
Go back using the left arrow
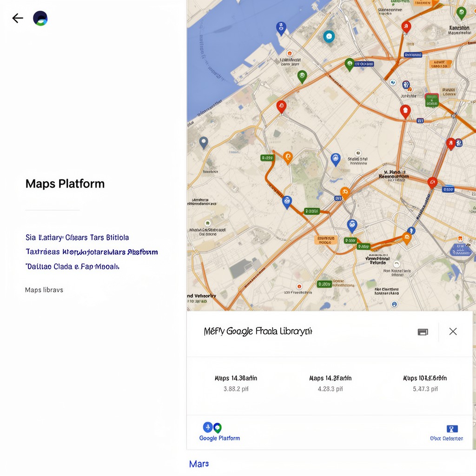tap(18, 18)
